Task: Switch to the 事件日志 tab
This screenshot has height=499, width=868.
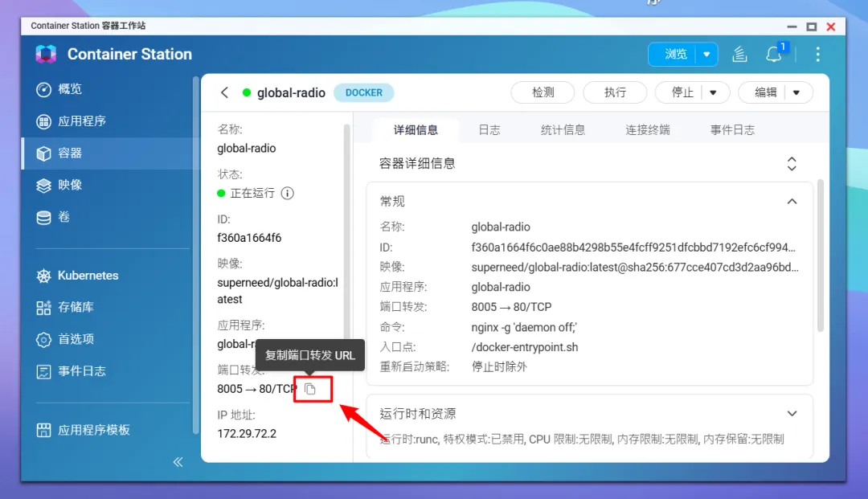Action: 732,130
